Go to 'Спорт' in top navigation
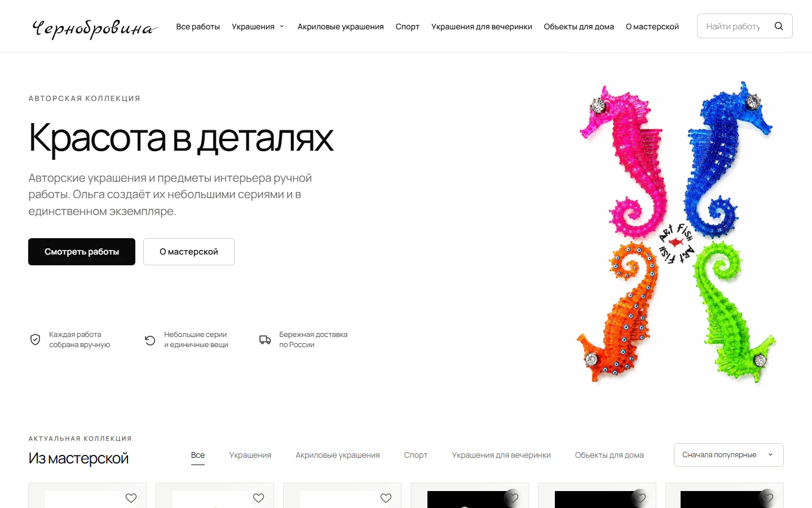The image size is (812, 508). 408,27
